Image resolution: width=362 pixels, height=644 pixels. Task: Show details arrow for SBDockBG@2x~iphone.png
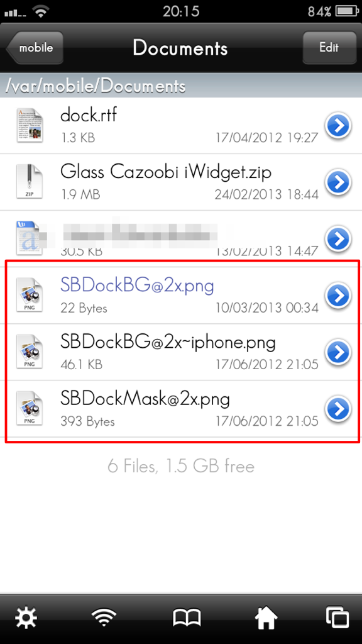(x=338, y=352)
